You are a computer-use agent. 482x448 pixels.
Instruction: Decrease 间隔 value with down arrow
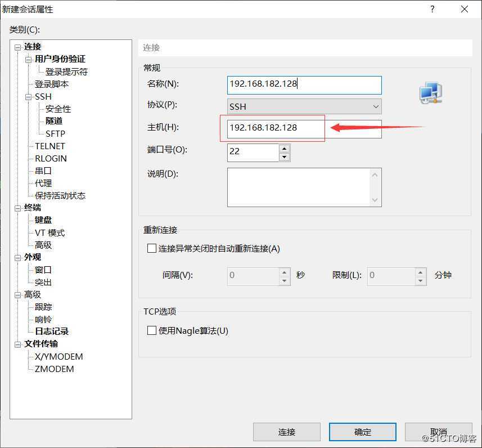[x=285, y=281]
